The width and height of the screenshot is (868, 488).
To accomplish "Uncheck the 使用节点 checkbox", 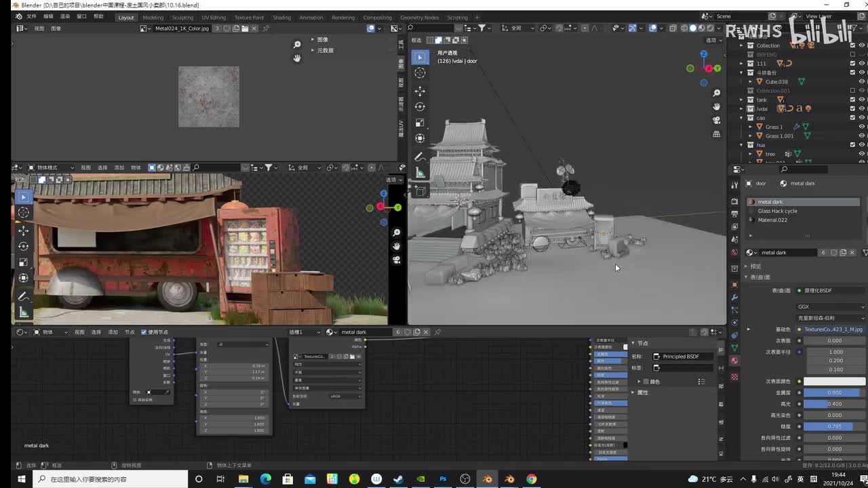I will (144, 332).
